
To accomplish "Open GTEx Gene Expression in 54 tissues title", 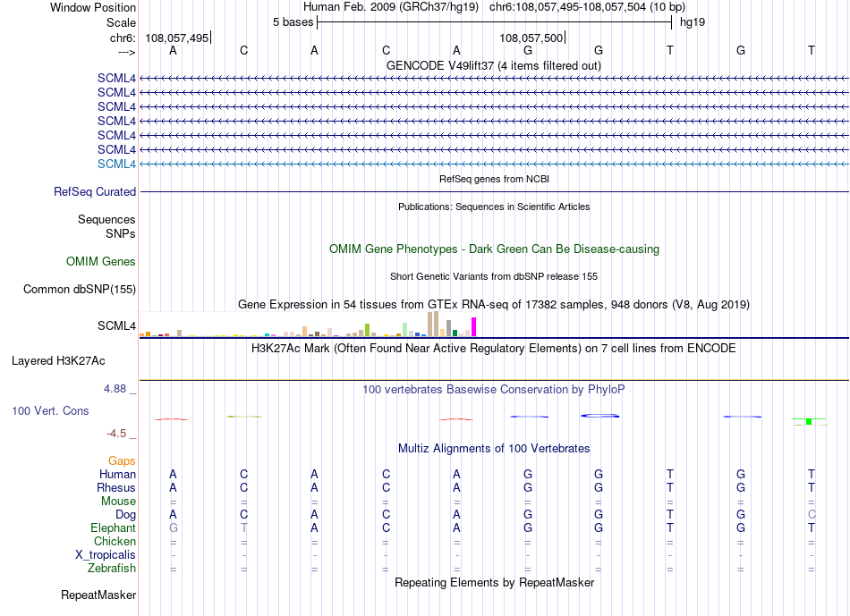I will coord(494,305).
